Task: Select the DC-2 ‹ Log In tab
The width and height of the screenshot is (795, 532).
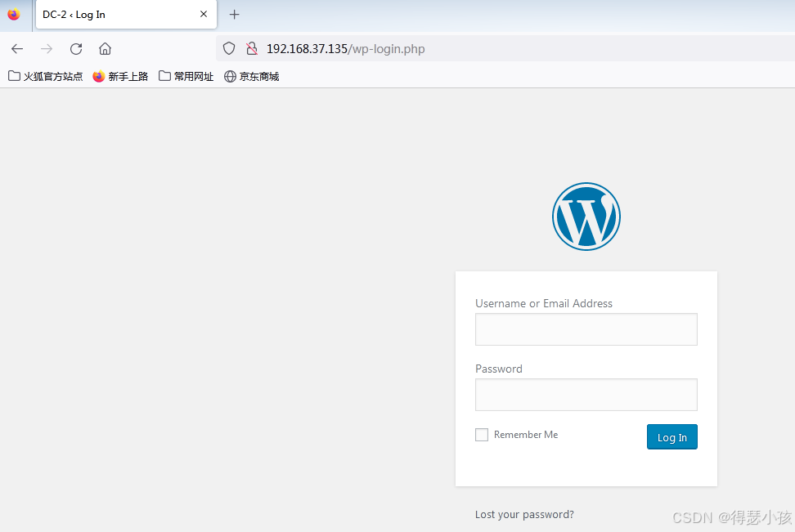Action: [x=126, y=14]
